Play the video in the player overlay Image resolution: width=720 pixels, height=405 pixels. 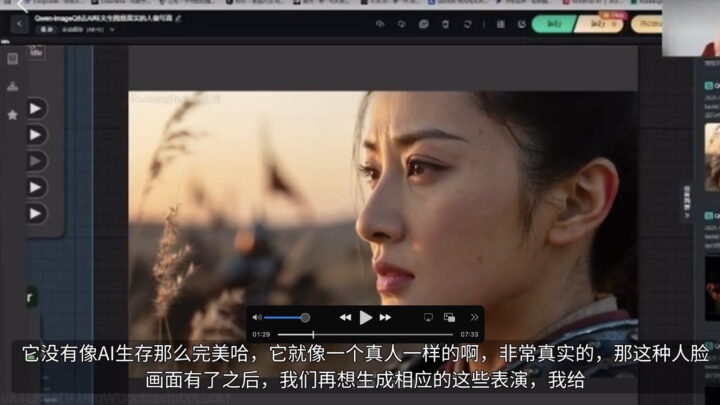pyautogui.click(x=366, y=317)
